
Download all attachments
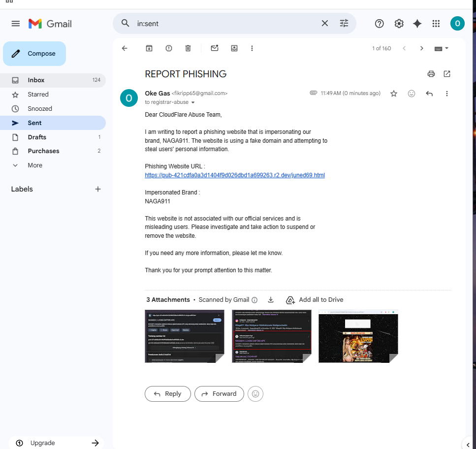point(270,300)
